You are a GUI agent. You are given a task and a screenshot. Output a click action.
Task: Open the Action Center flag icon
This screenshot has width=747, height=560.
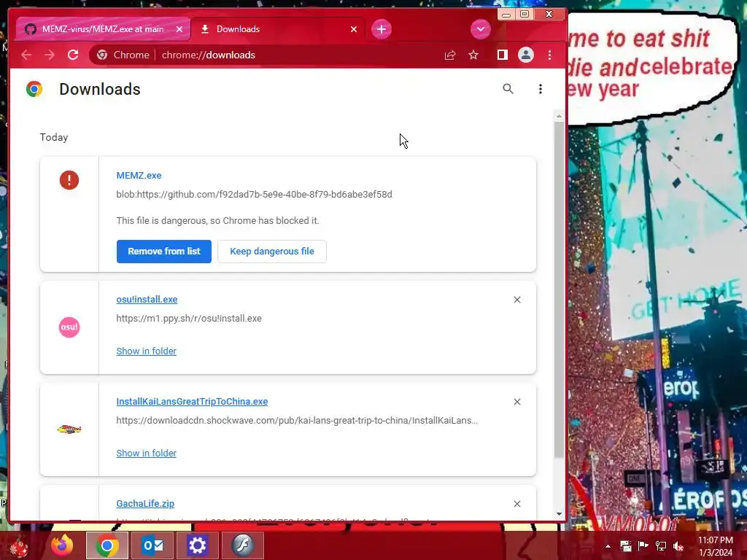click(643, 546)
